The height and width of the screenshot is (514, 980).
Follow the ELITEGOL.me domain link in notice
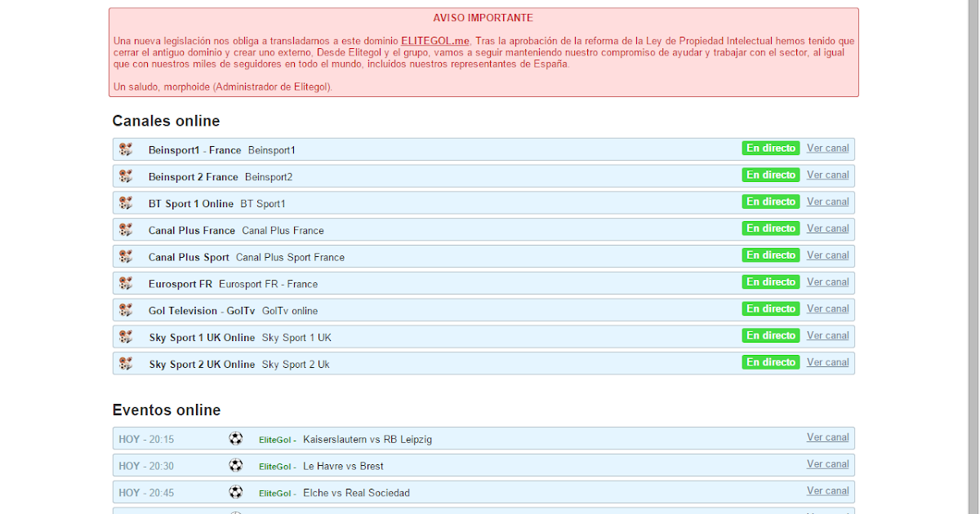(x=435, y=41)
